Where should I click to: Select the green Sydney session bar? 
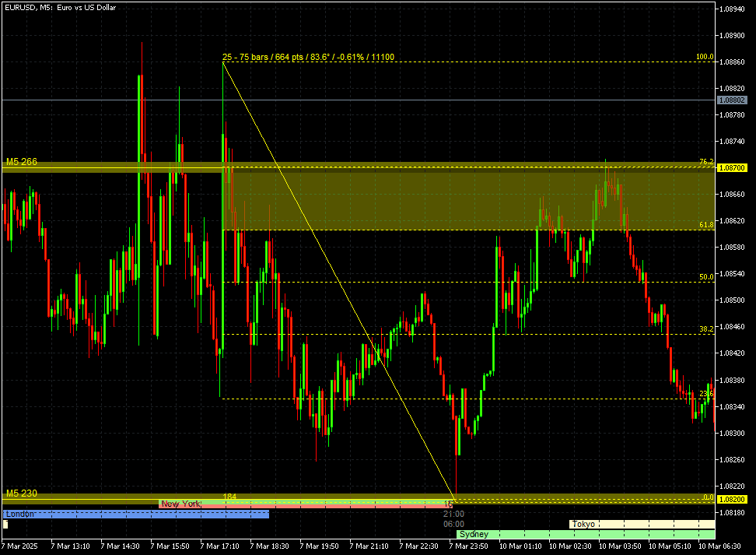click(586, 534)
